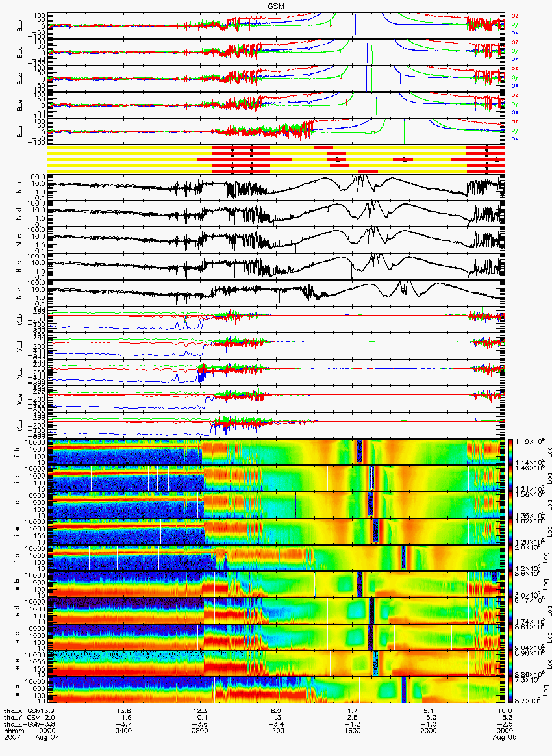
Task: Click inside the e_e electron spectrogram plot
Action: pos(276,664)
